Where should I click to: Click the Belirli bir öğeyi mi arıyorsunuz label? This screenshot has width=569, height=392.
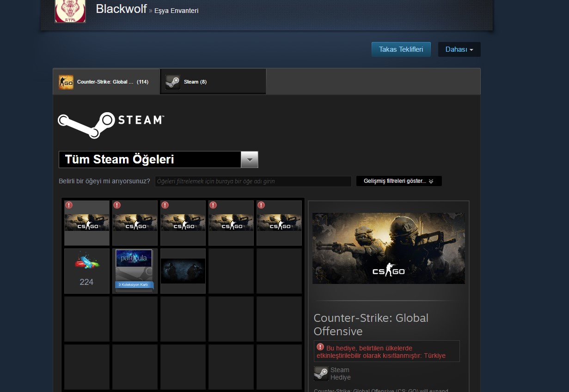pos(104,181)
